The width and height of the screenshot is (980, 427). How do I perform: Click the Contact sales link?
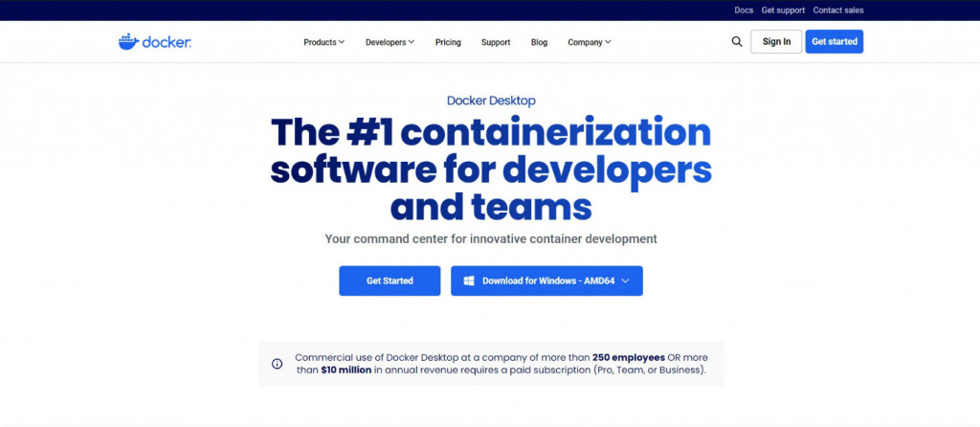coord(838,10)
